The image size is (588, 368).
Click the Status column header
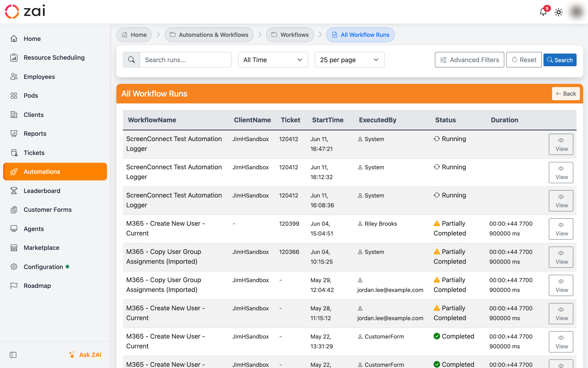(x=445, y=120)
